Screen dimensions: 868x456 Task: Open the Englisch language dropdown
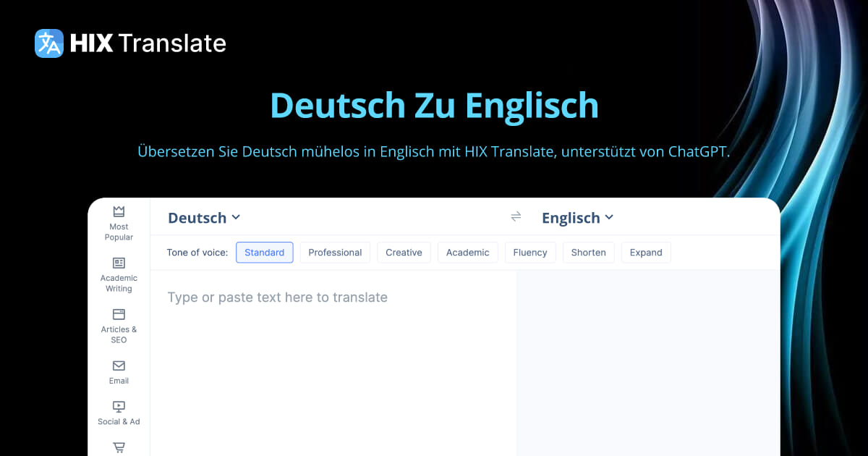pyautogui.click(x=577, y=217)
